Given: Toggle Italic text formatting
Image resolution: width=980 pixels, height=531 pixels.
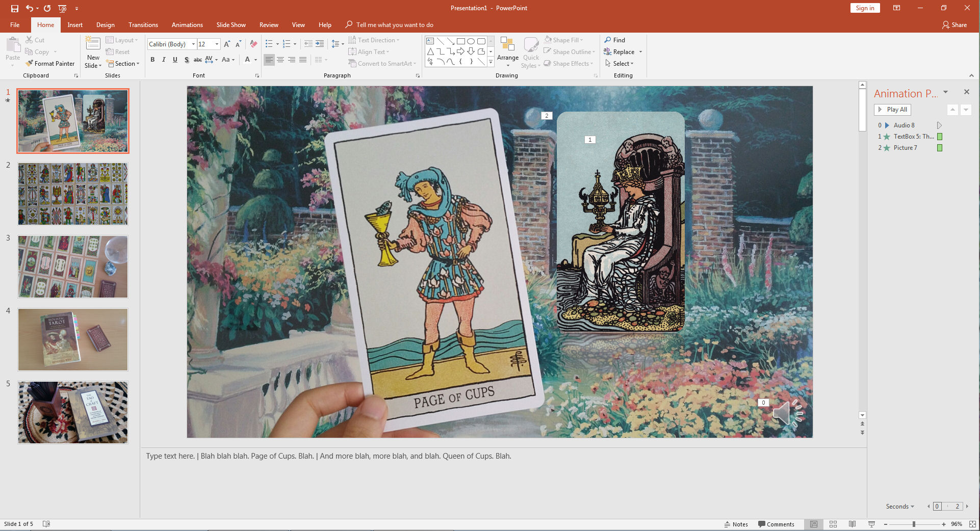Looking at the screenshot, I should pyautogui.click(x=164, y=60).
